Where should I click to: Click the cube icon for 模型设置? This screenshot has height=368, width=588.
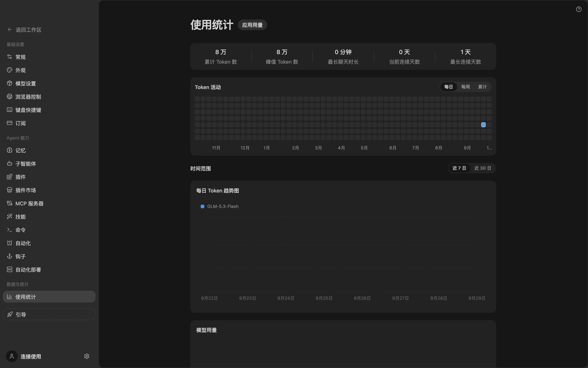click(10, 83)
